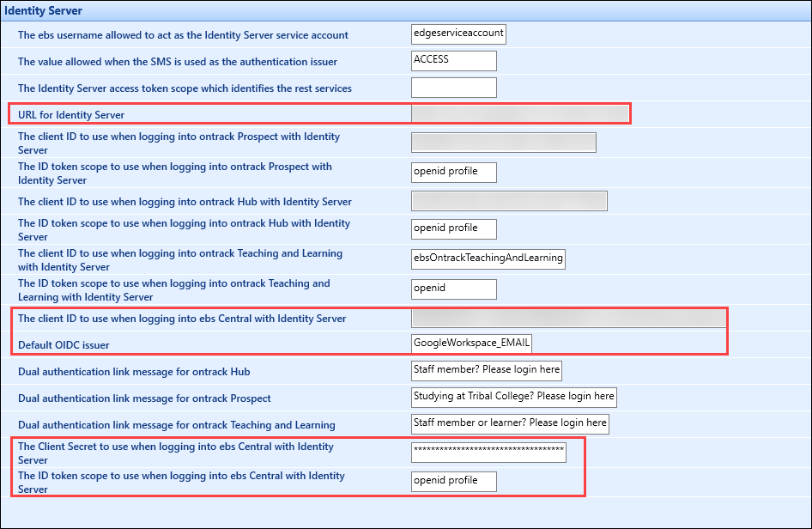Select the ontrack Prospect client ID field
812x529 pixels.
coord(503,142)
